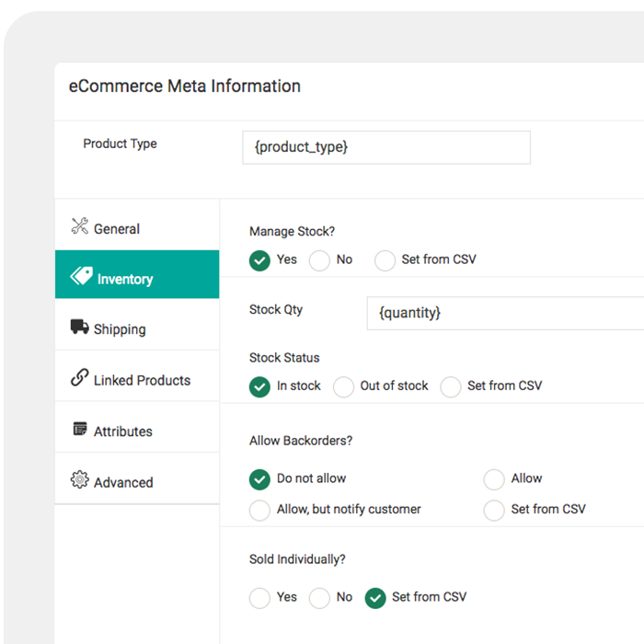The image size is (644, 644).
Task: Click the Linked Products chain icon
Action: point(79,377)
